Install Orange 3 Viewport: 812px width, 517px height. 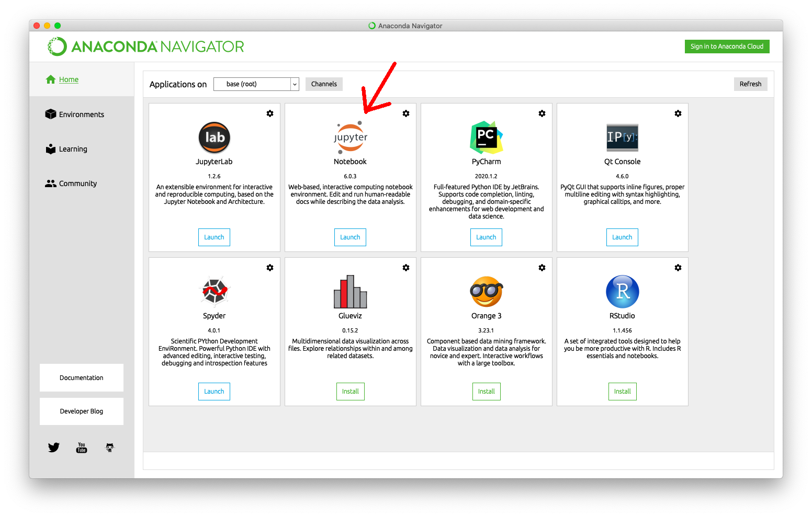(x=487, y=392)
